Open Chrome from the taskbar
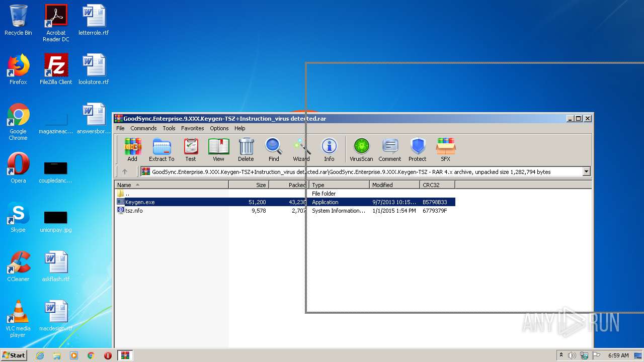644x362 pixels. (x=91, y=355)
